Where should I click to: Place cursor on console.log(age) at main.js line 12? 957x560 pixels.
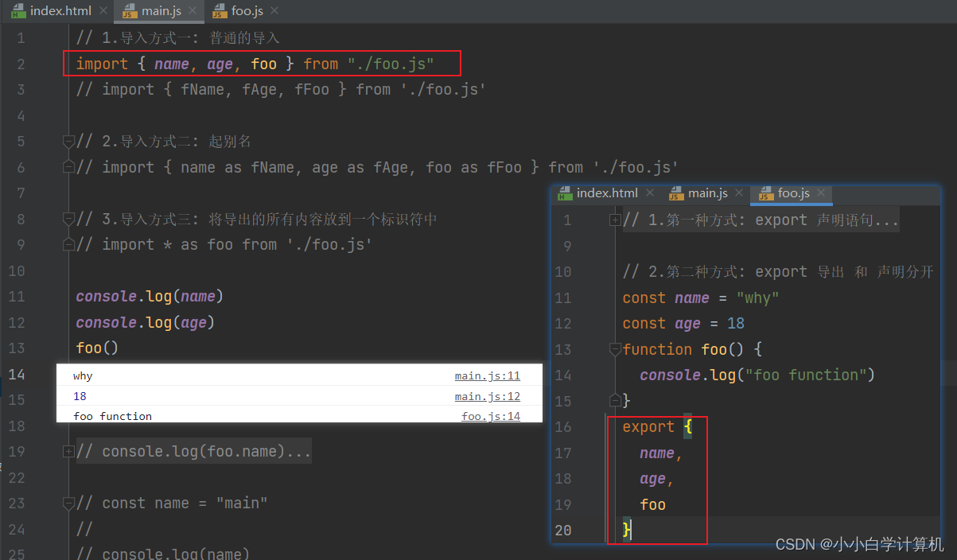(146, 322)
